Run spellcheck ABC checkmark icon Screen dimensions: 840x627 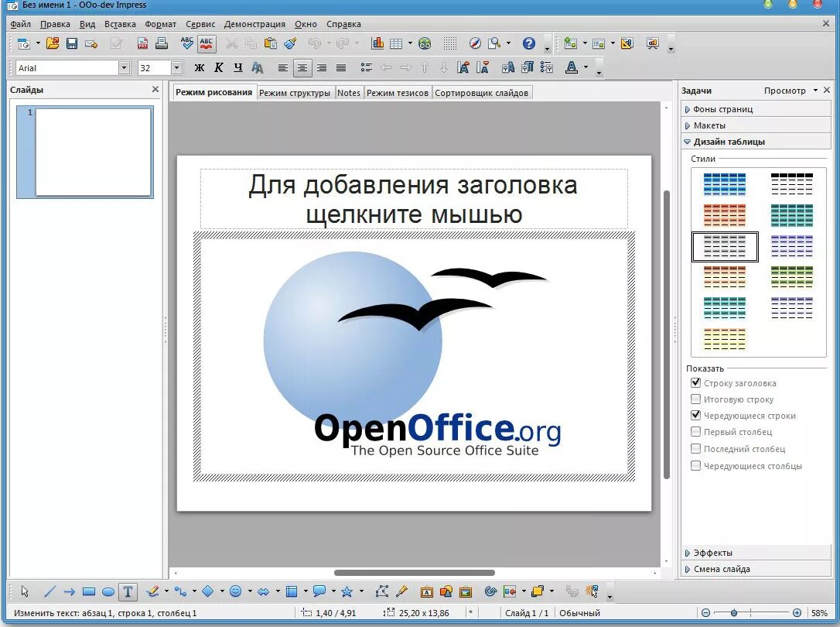point(187,43)
